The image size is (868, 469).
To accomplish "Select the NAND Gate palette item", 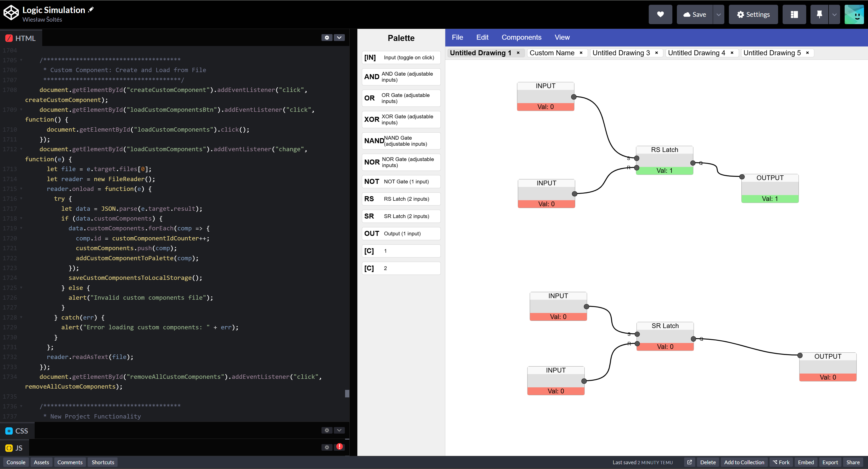I will (x=401, y=141).
